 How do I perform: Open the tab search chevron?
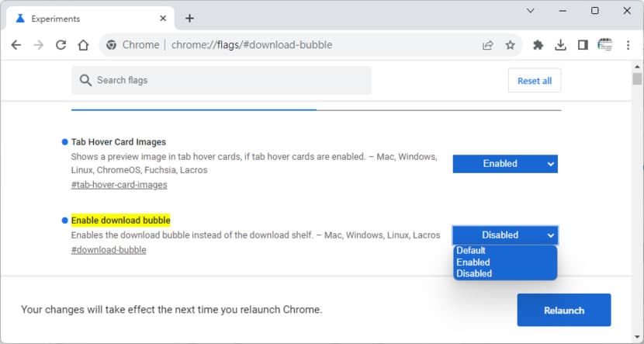pyautogui.click(x=531, y=11)
